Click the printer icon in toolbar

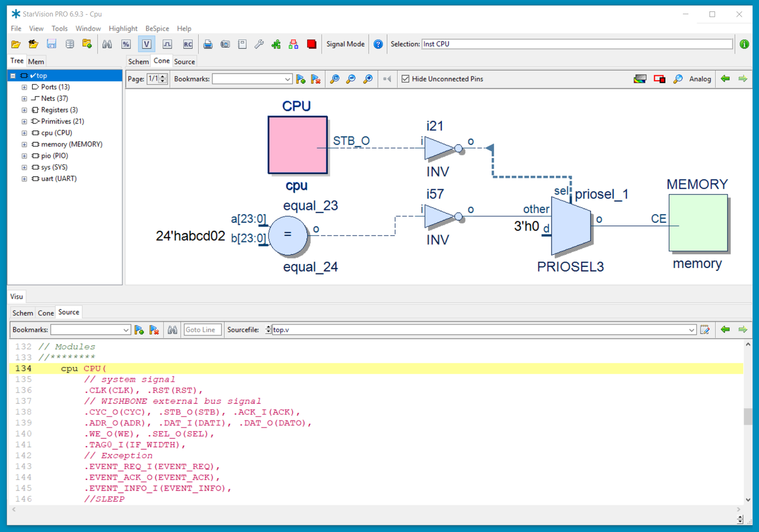tap(208, 44)
